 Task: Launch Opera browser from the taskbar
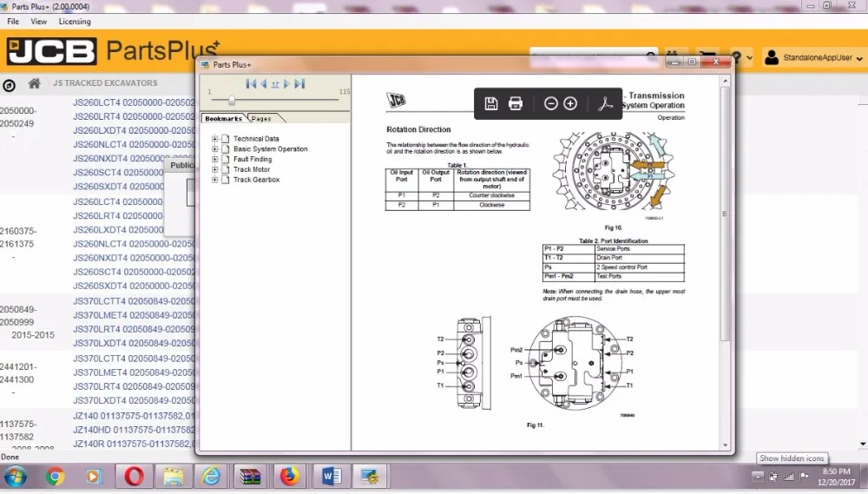tap(134, 477)
